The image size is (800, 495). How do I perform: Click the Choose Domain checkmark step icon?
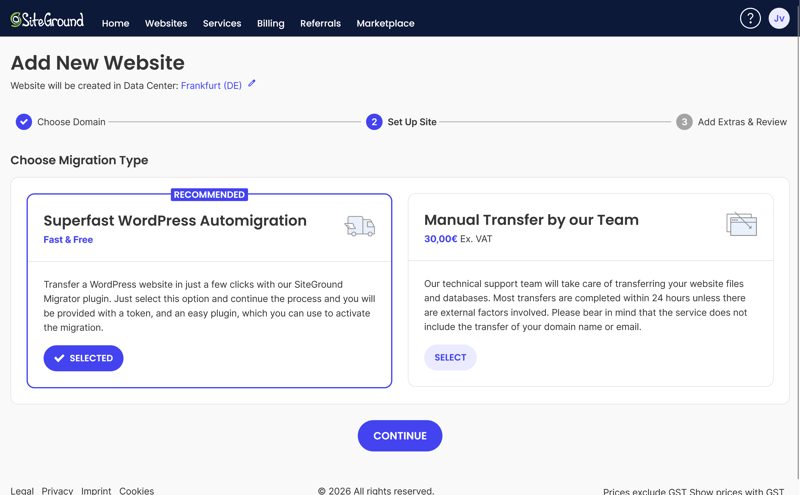coord(23,122)
